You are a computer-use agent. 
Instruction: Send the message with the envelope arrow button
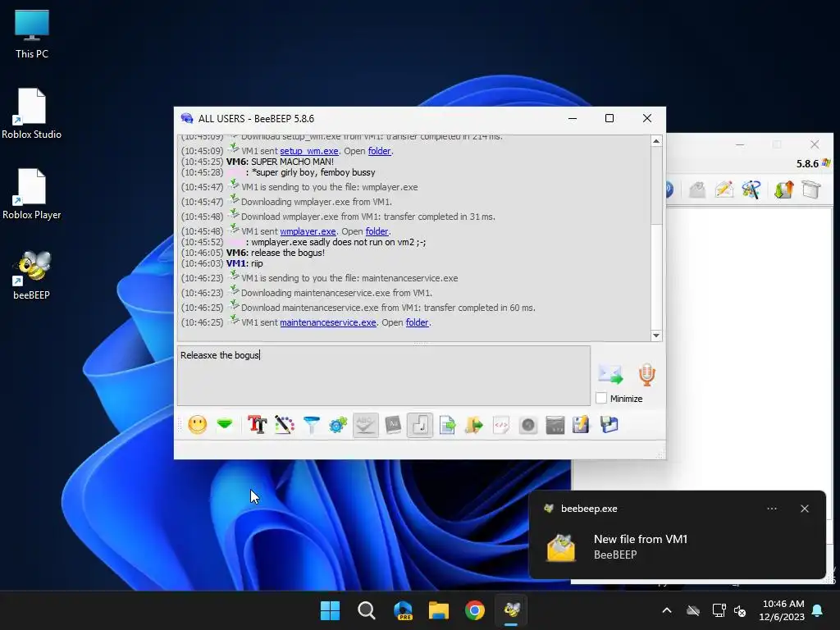[x=610, y=374]
